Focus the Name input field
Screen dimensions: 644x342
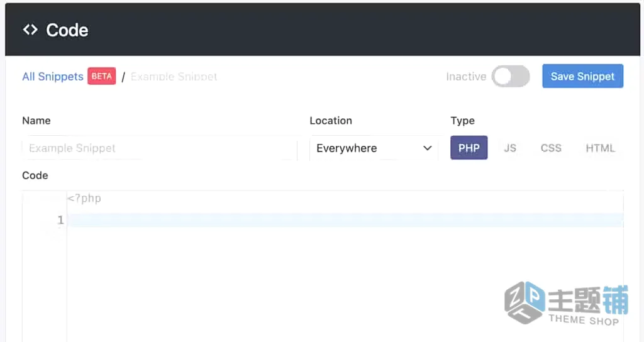pos(159,148)
